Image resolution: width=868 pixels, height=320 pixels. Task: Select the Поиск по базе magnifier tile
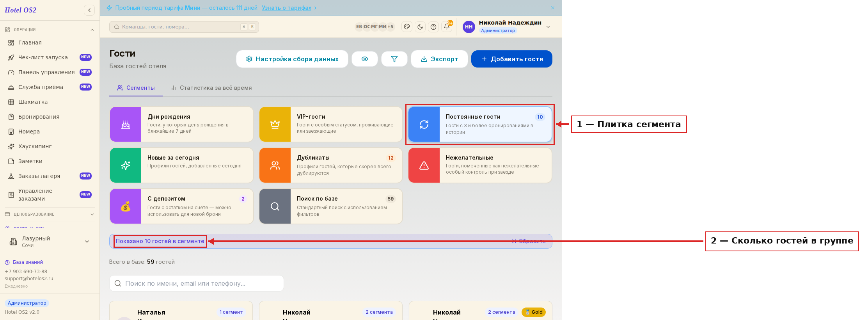(x=331, y=206)
